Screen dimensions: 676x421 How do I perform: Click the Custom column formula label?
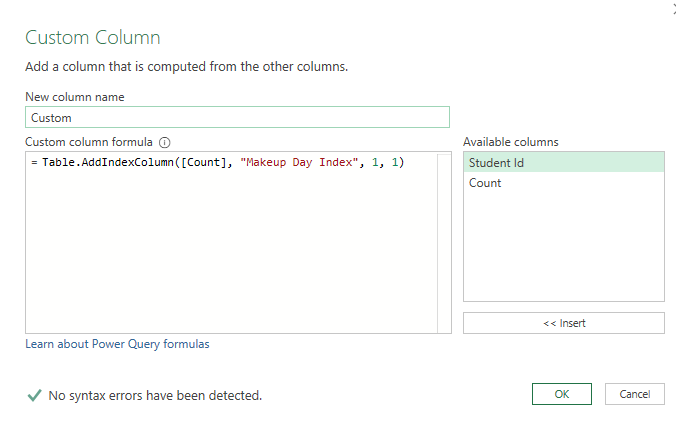(90, 142)
